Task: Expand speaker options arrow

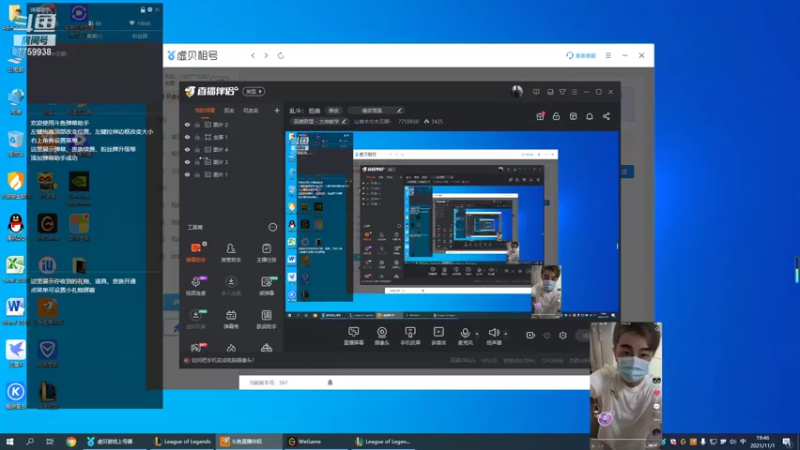Action: [506, 334]
